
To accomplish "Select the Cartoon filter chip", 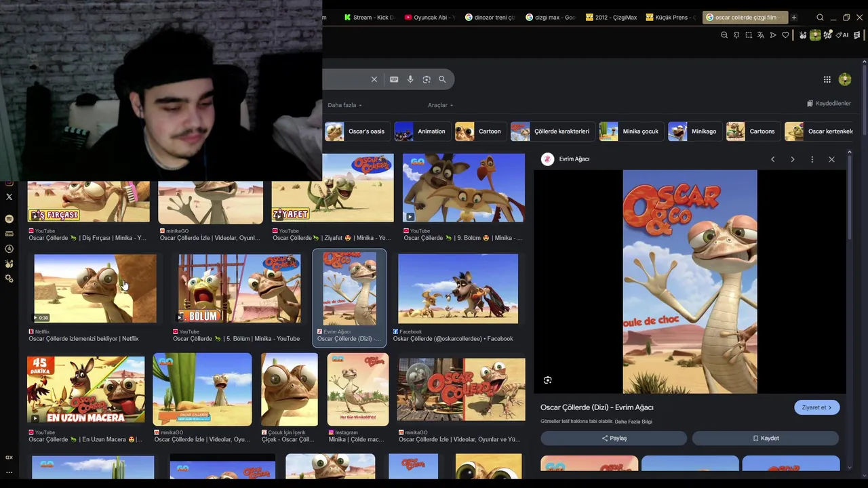I will point(480,131).
